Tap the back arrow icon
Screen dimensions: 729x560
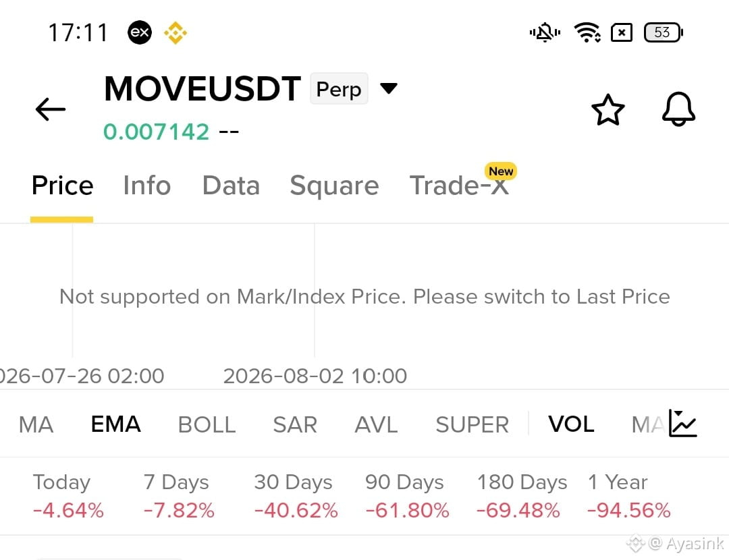point(50,109)
